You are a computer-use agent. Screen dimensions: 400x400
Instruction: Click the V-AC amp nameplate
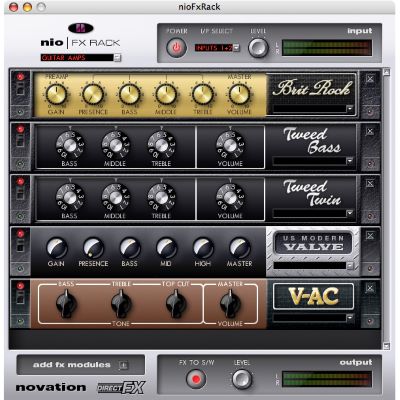point(313,296)
